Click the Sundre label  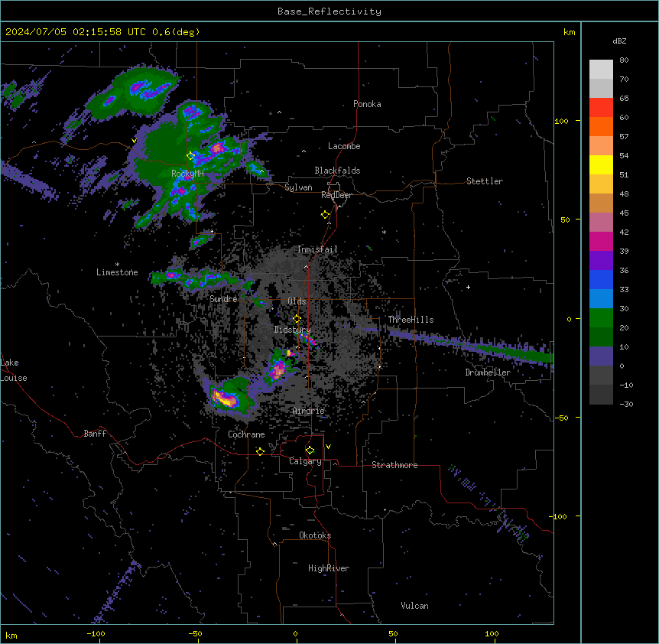click(223, 299)
